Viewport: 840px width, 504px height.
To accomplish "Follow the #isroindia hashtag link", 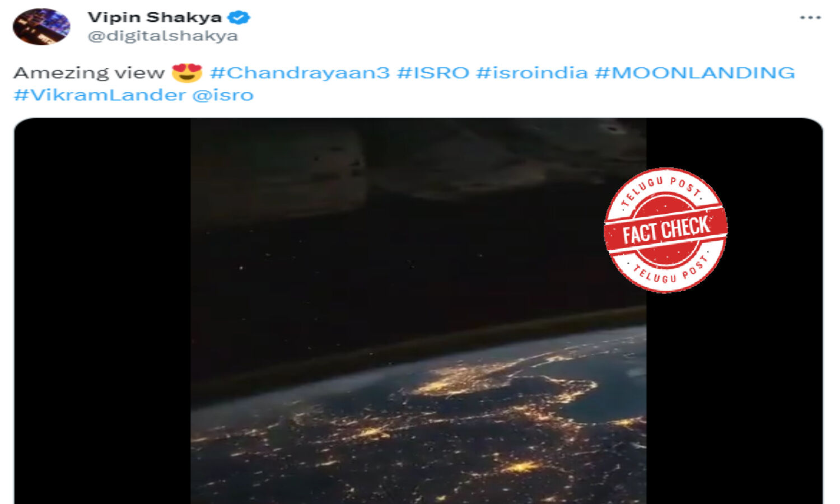I will click(x=532, y=73).
